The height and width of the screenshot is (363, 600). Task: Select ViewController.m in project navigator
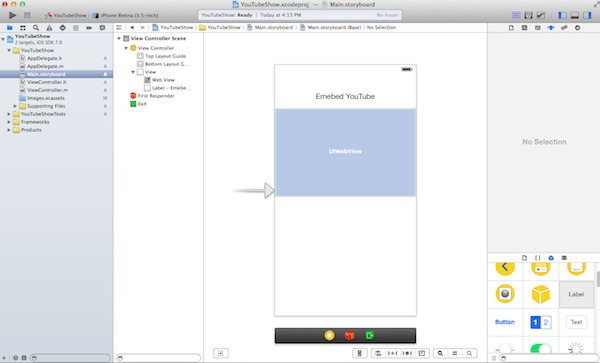pos(47,90)
